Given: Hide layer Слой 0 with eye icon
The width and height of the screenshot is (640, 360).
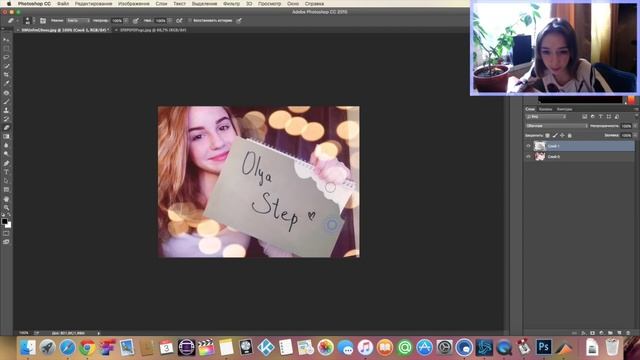Looking at the screenshot, I should 528,156.
